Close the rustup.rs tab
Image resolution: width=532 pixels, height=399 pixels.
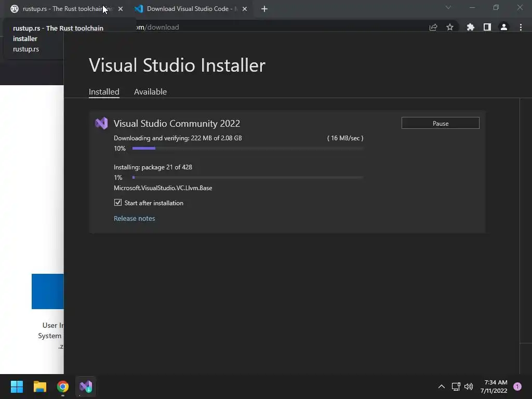121,9
